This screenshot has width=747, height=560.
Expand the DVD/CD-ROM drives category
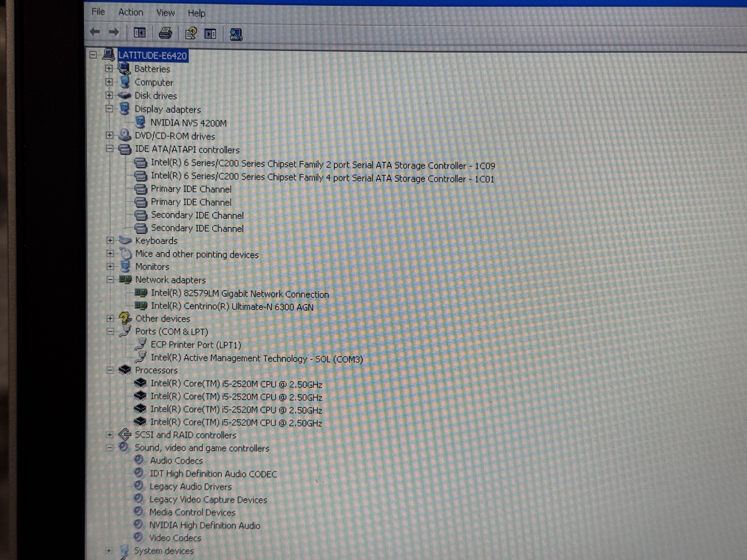coord(109,135)
